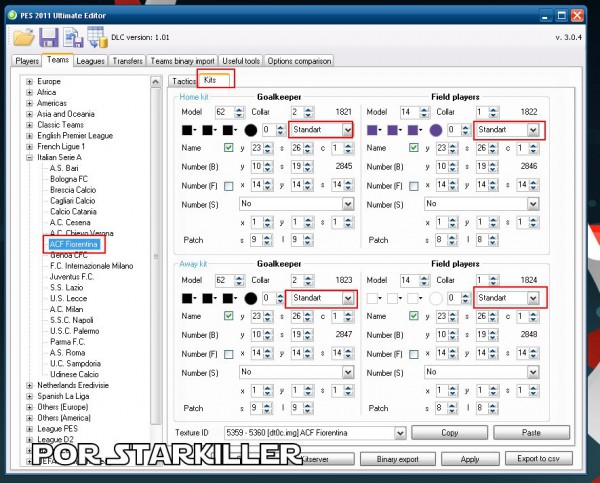Viewport: 600px width, 483px height.
Task: Click the save-as document toolbar icon
Action: [73, 38]
